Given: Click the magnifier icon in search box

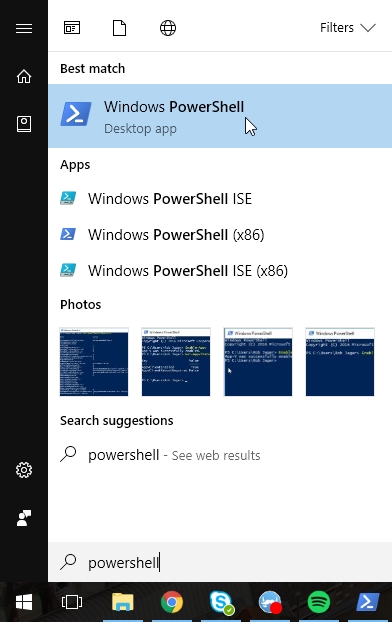Looking at the screenshot, I should tap(68, 562).
